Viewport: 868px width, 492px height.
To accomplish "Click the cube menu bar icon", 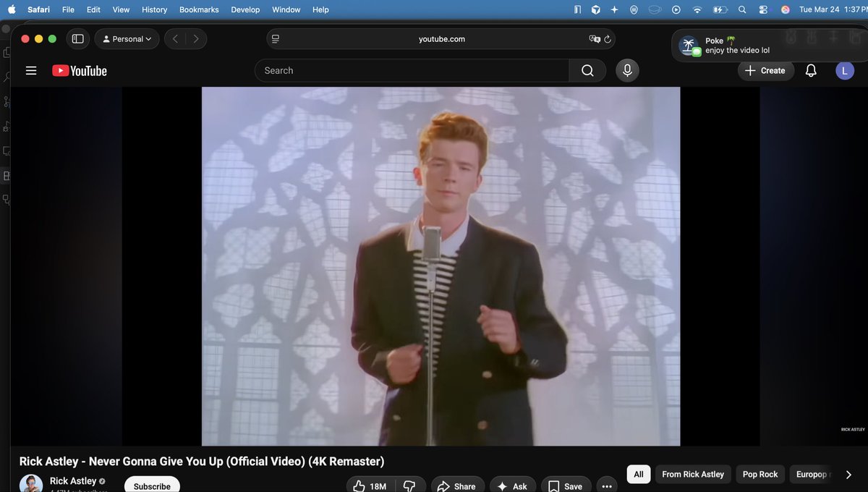I will (596, 9).
